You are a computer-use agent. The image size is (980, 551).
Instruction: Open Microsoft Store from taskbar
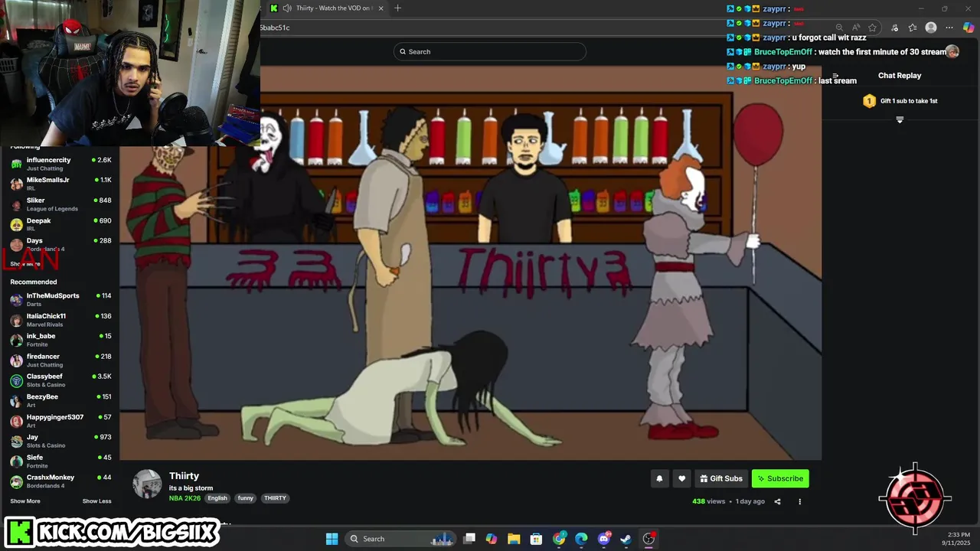click(x=536, y=539)
